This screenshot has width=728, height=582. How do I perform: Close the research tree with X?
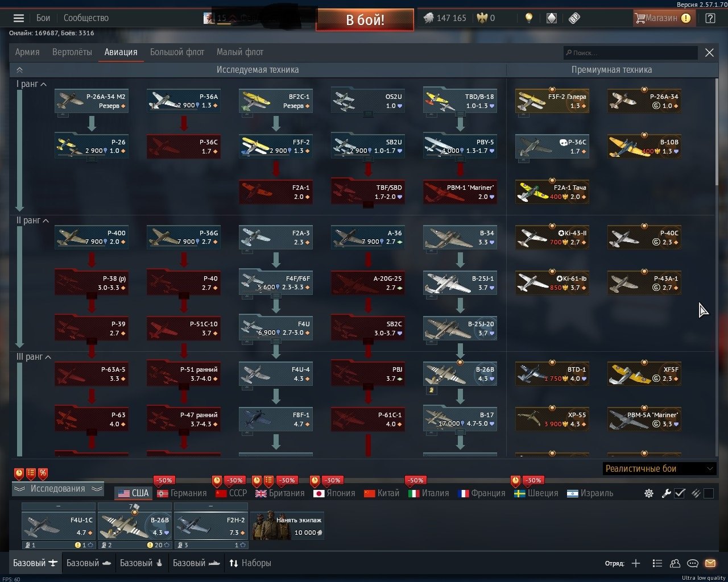[x=709, y=53]
